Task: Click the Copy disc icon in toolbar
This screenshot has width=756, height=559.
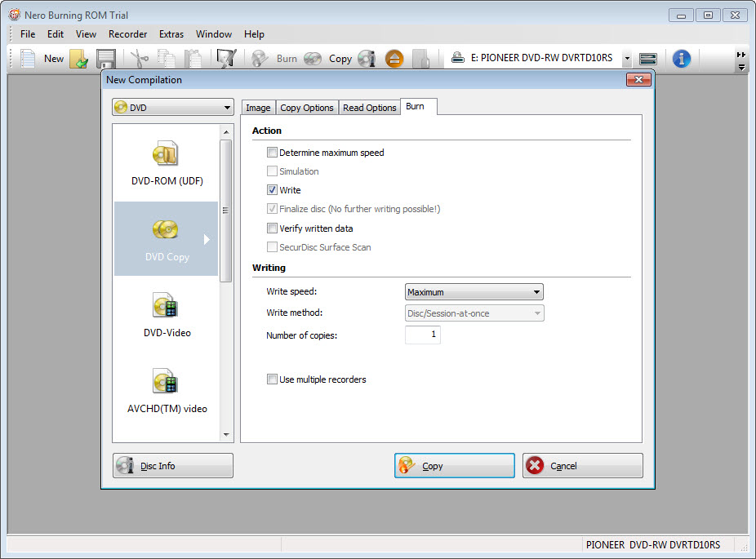Action: [x=313, y=59]
